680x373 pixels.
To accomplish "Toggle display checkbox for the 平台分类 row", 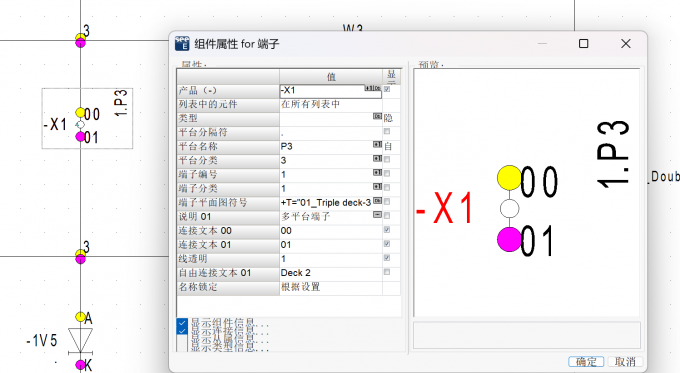I will (x=387, y=159).
